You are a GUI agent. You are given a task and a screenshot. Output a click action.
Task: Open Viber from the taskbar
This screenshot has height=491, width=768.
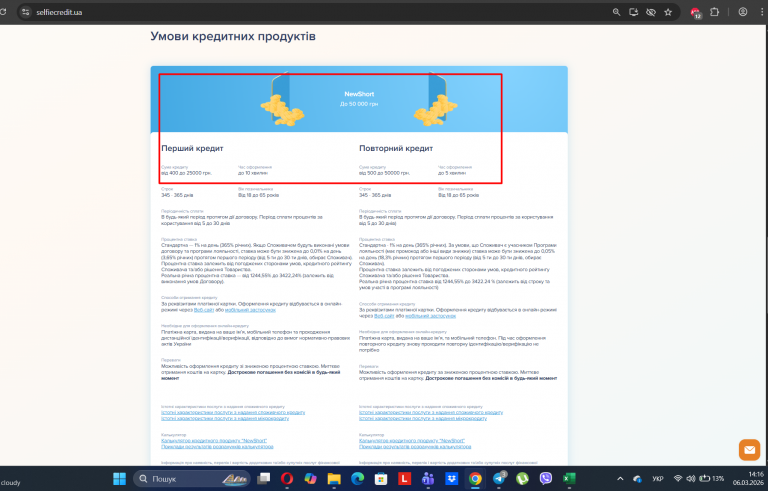pyautogui.click(x=546, y=479)
